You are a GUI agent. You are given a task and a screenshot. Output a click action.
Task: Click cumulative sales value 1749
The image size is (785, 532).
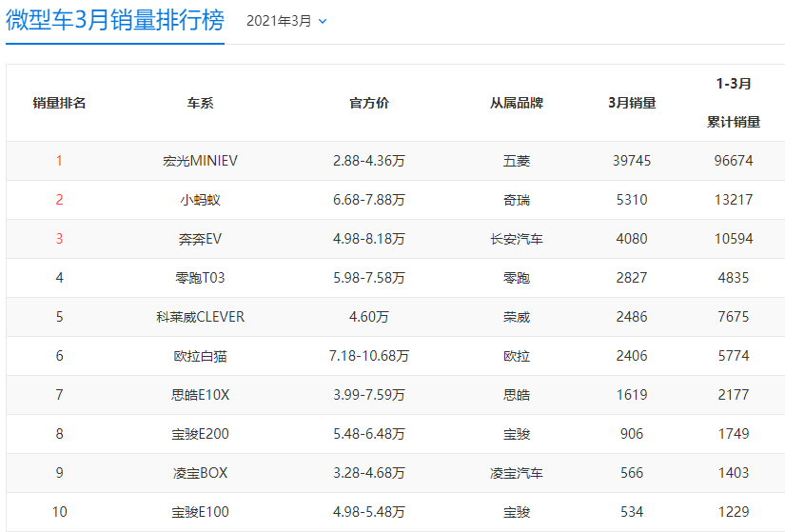point(734,434)
